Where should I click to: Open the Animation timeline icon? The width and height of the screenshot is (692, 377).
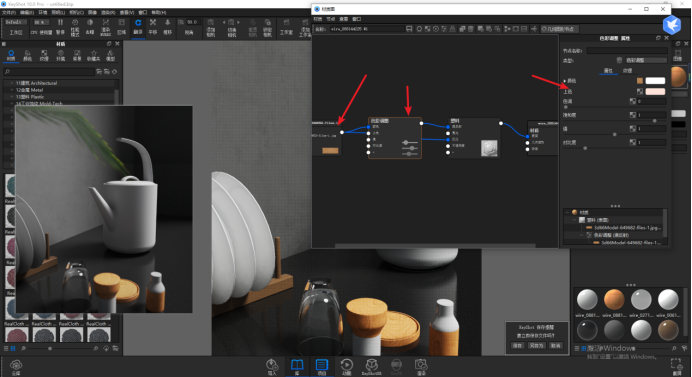[346, 366]
